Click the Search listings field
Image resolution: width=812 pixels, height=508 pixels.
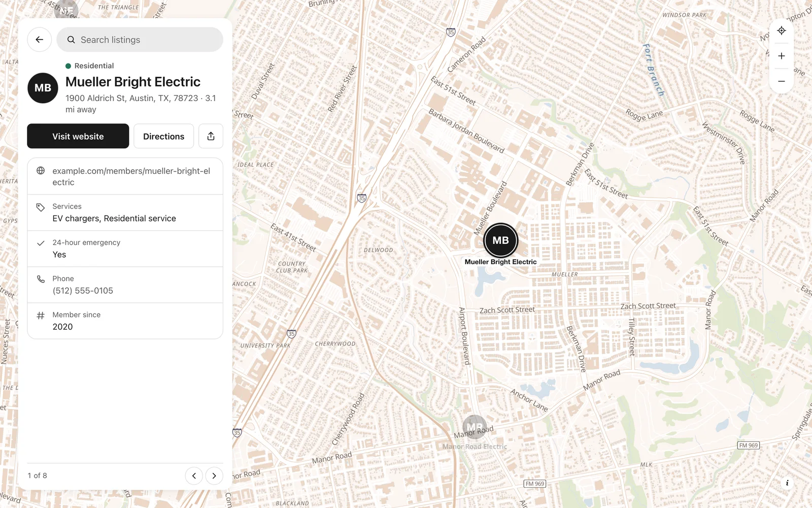[x=140, y=40]
